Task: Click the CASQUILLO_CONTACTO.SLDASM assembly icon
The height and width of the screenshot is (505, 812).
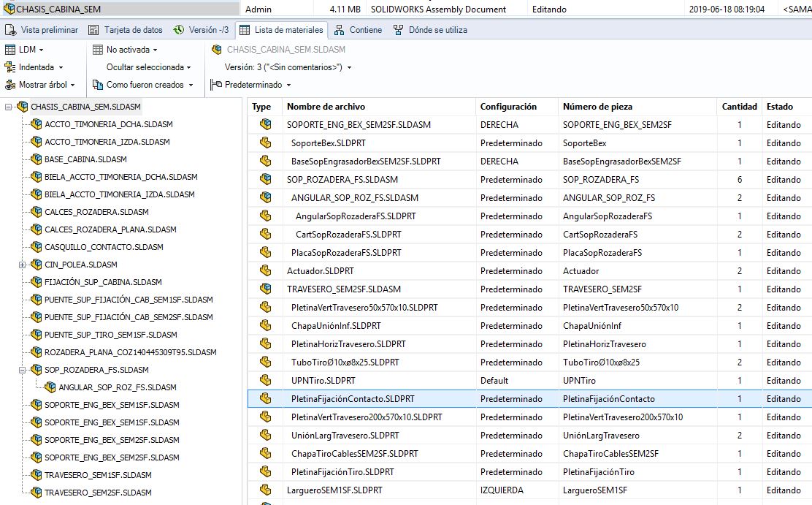Action: point(37,247)
